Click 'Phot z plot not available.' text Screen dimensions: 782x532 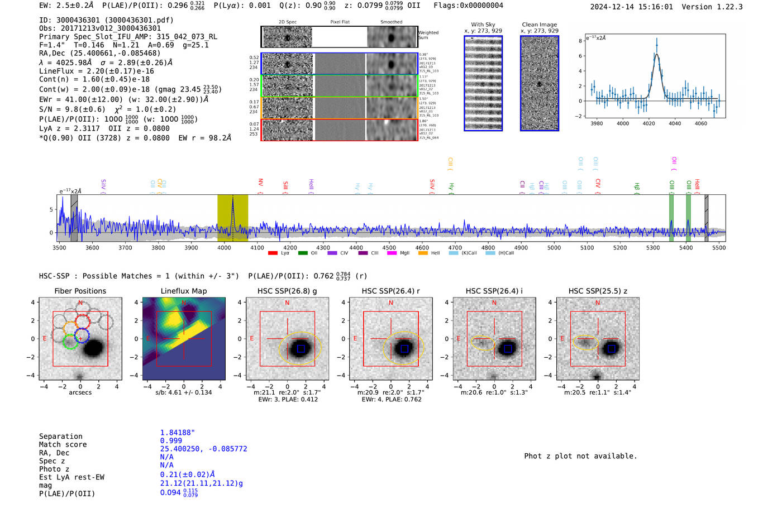(580, 456)
